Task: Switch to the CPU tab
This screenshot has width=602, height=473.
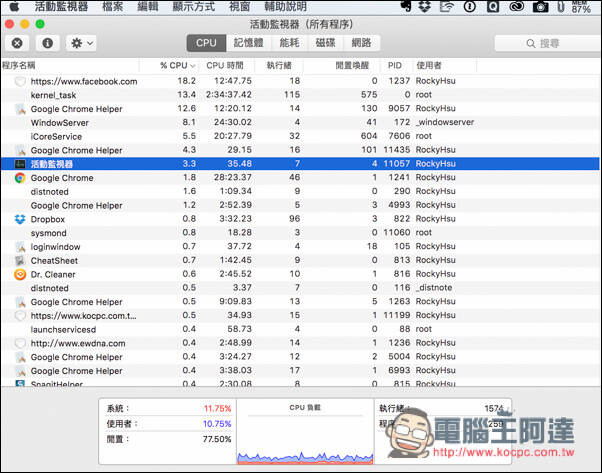Action: click(206, 43)
